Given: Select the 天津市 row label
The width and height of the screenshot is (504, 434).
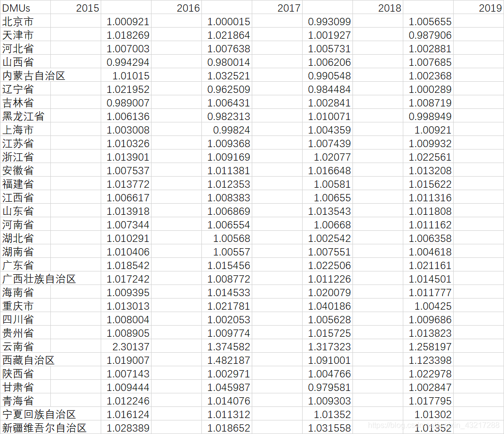Looking at the screenshot, I should (25, 34).
